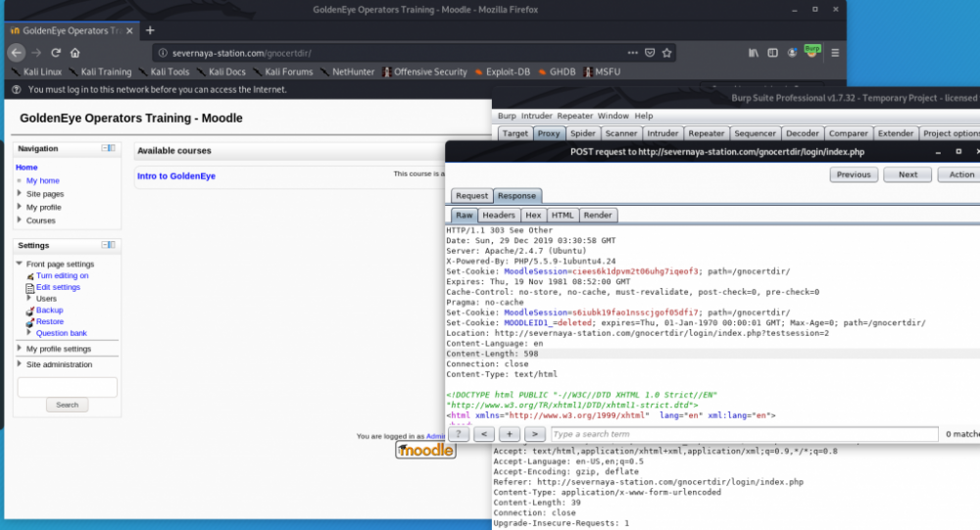Click the Next button in Burp dialog

[x=908, y=174]
